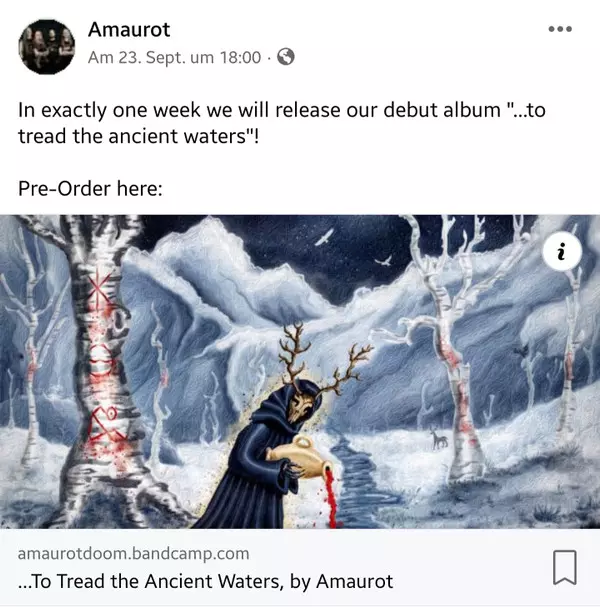Click the amaurotdoom.bandcamp.com domain text
The width and height of the screenshot is (600, 608).
click(133, 553)
